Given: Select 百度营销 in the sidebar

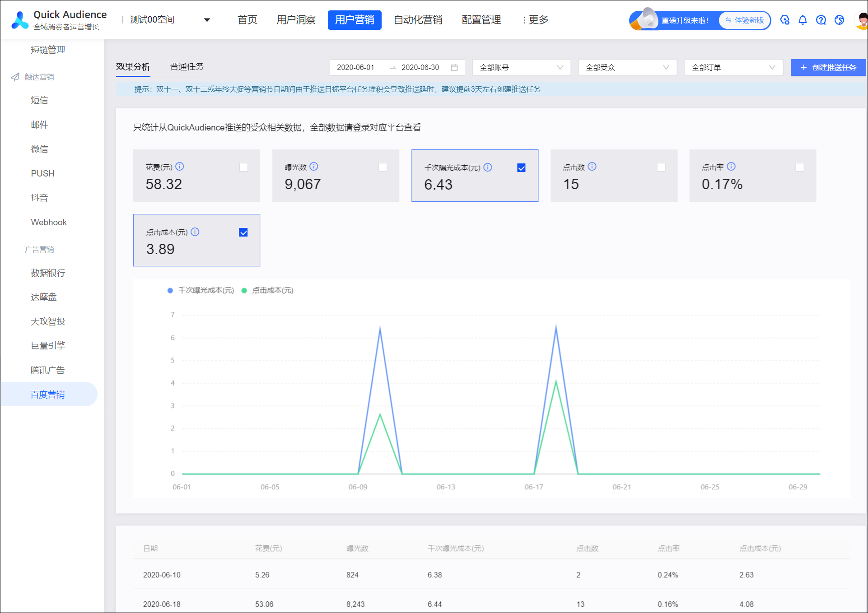Looking at the screenshot, I should (49, 395).
